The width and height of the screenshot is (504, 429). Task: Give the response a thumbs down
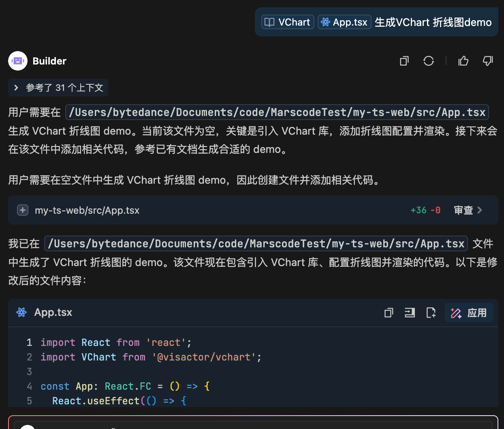point(488,61)
